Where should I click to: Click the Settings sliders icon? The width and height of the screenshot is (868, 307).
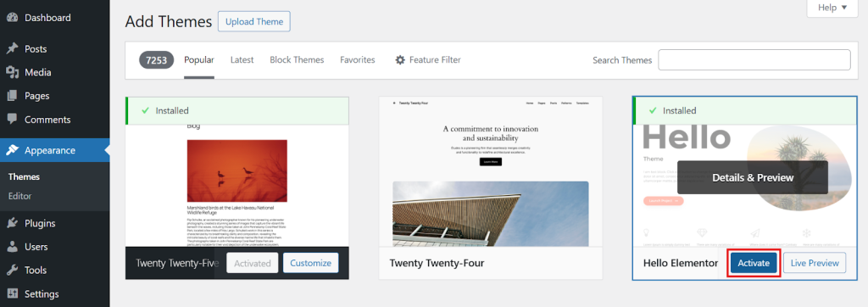click(12, 293)
